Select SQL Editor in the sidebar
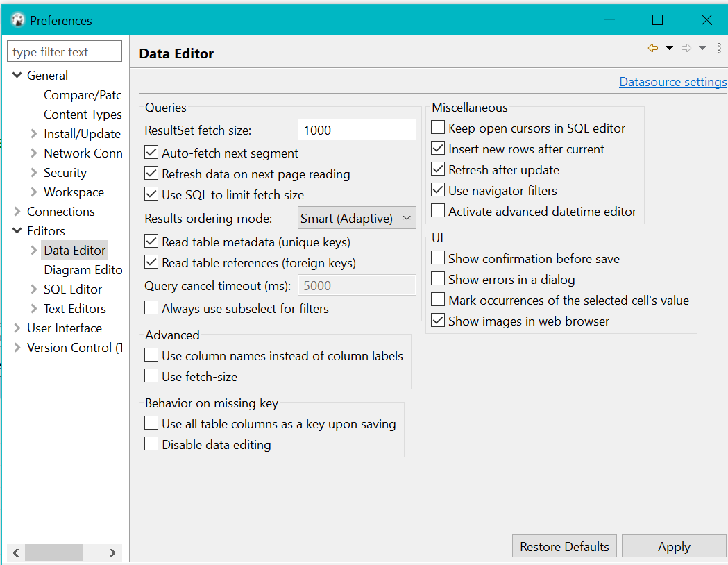The width and height of the screenshot is (728, 565). [72, 289]
